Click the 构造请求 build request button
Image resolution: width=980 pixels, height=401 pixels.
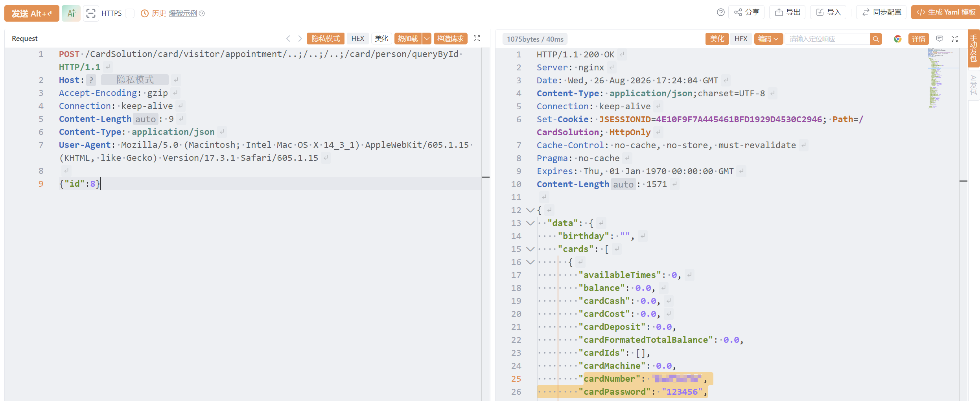tap(451, 39)
